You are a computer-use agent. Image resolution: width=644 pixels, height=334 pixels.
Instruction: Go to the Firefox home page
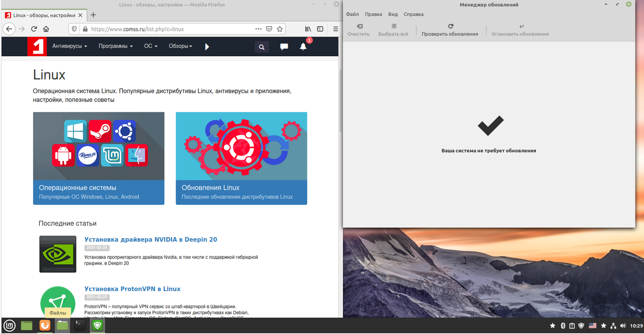click(x=46, y=29)
